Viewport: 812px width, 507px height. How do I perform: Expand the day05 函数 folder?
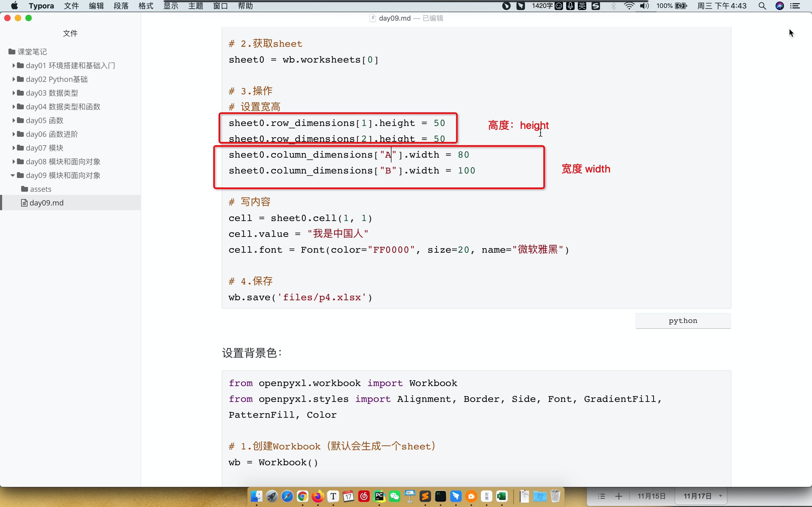pyautogui.click(x=14, y=120)
